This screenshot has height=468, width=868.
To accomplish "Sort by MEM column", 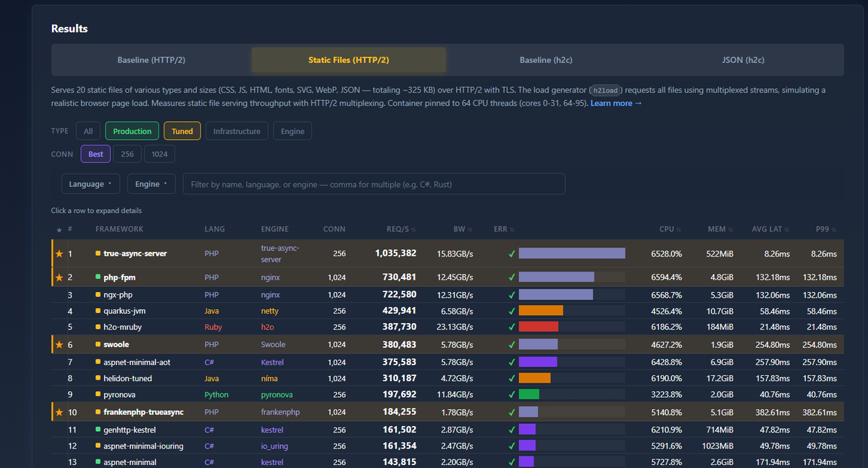I will 720,230.
